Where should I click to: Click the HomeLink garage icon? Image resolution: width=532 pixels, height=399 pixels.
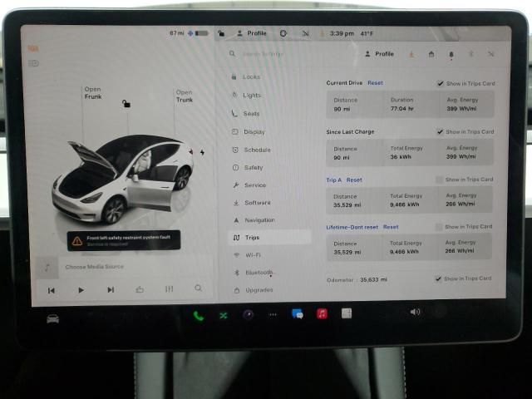pos(431,54)
